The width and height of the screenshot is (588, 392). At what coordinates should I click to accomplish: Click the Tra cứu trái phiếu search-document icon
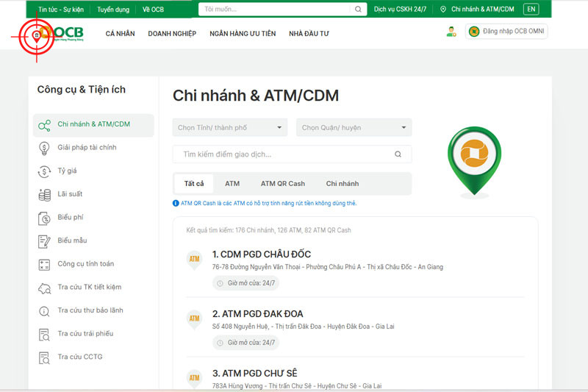(x=44, y=335)
